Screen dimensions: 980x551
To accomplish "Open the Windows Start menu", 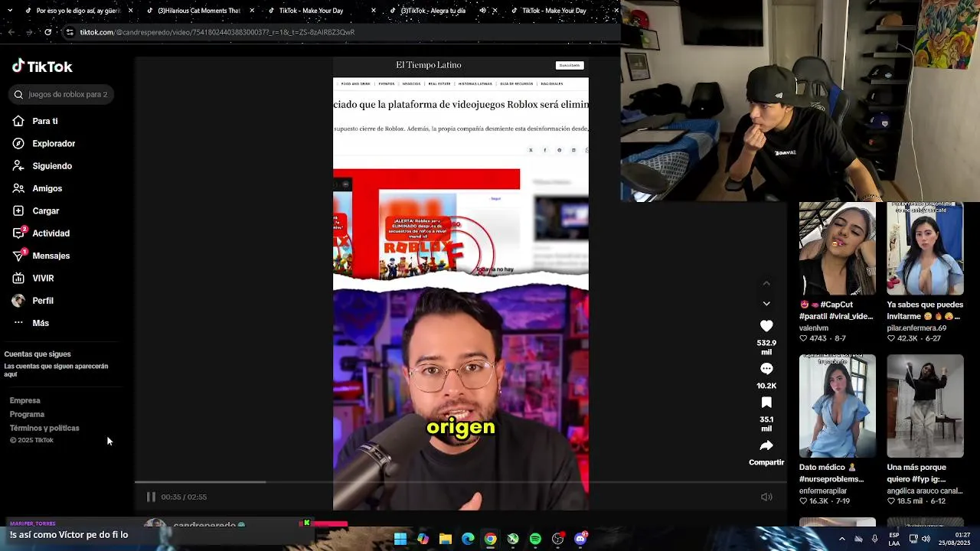I will click(400, 539).
